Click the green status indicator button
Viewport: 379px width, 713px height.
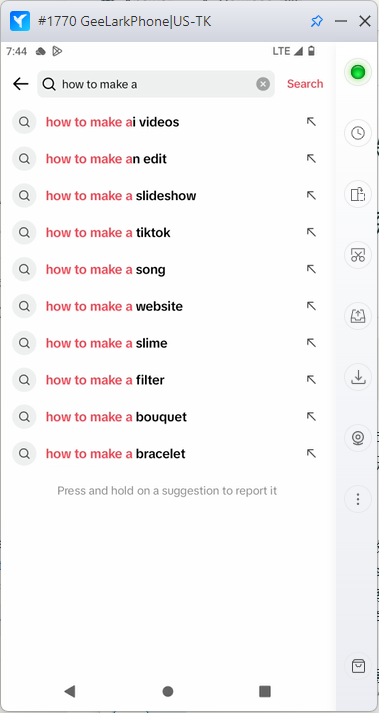coord(358,72)
